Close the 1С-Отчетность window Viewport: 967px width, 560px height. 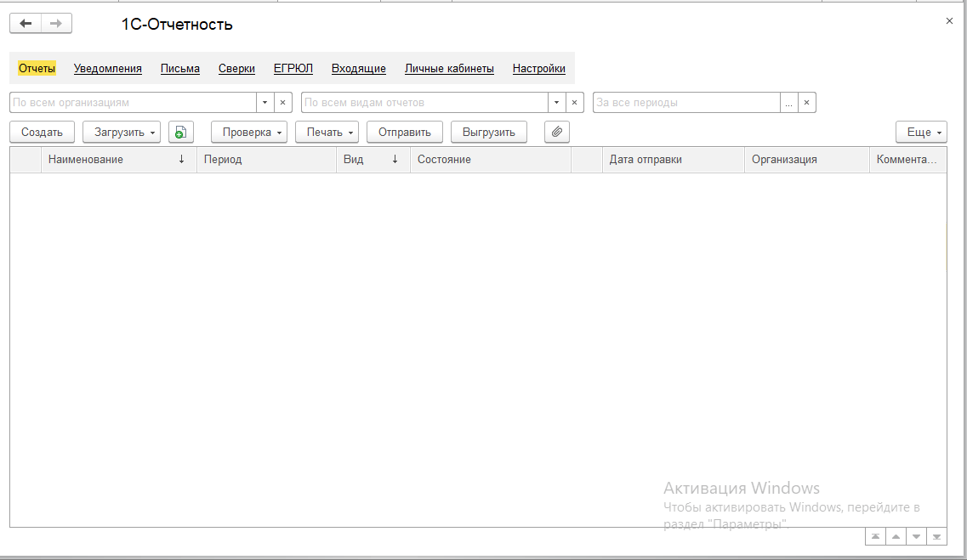click(x=949, y=21)
